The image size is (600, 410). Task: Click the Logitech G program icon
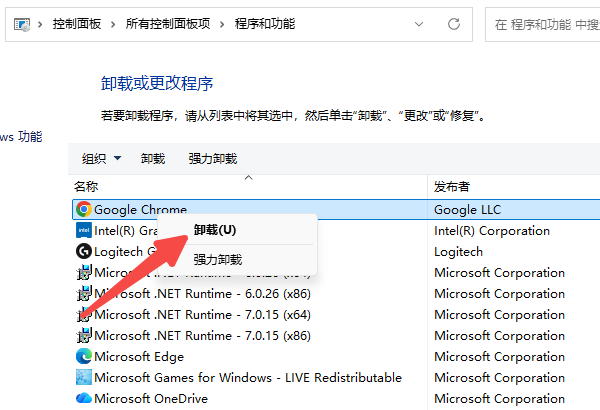coord(83,252)
